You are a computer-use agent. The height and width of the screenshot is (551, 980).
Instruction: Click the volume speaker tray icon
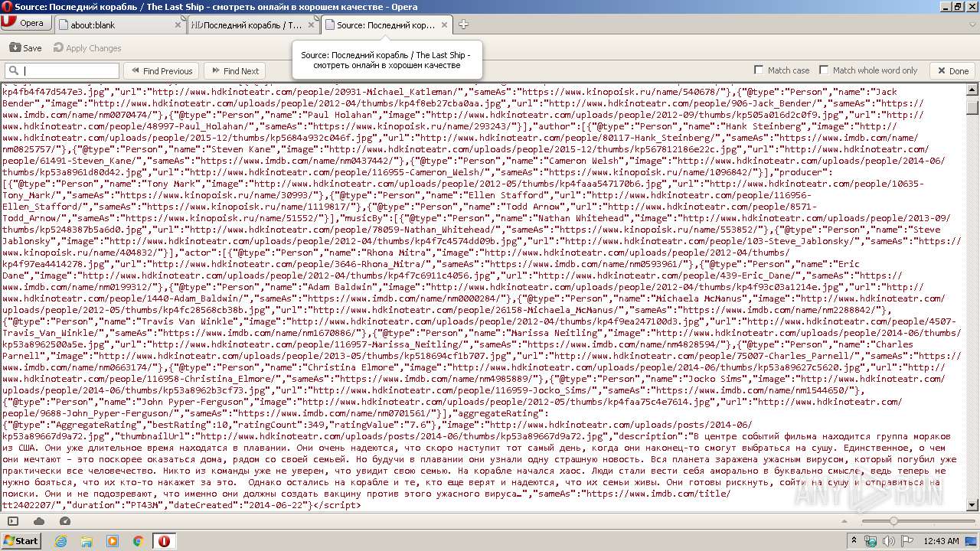(889, 541)
